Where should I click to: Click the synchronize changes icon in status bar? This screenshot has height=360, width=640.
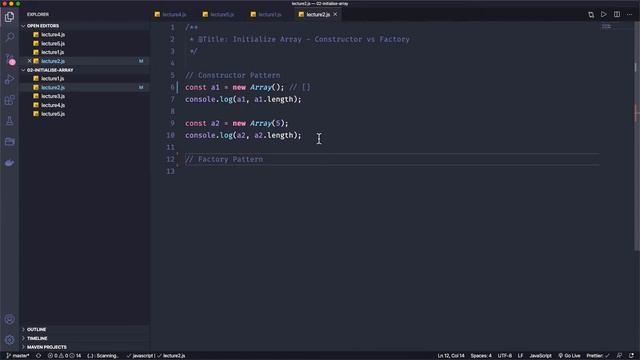tap(39, 356)
